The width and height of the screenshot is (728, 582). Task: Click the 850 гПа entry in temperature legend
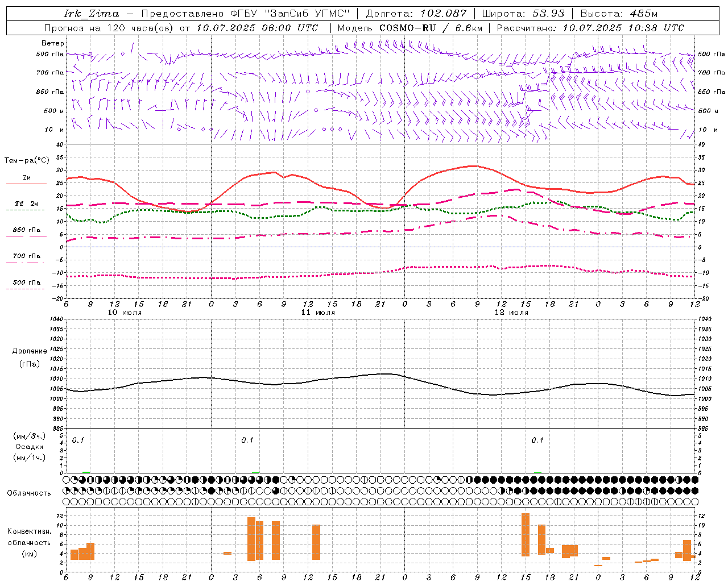coord(26,230)
